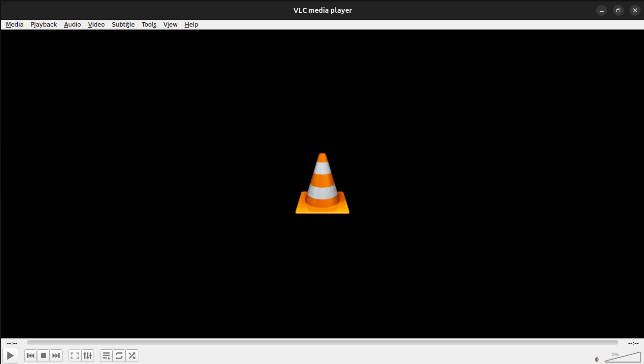Image resolution: width=644 pixels, height=364 pixels.
Task: Open the Tools menu
Action: point(149,25)
